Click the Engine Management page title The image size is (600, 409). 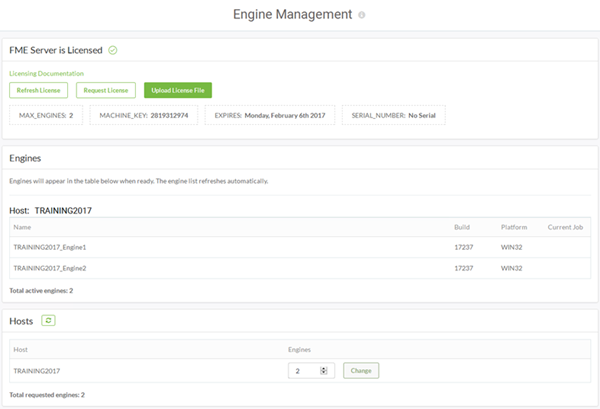pyautogui.click(x=293, y=15)
